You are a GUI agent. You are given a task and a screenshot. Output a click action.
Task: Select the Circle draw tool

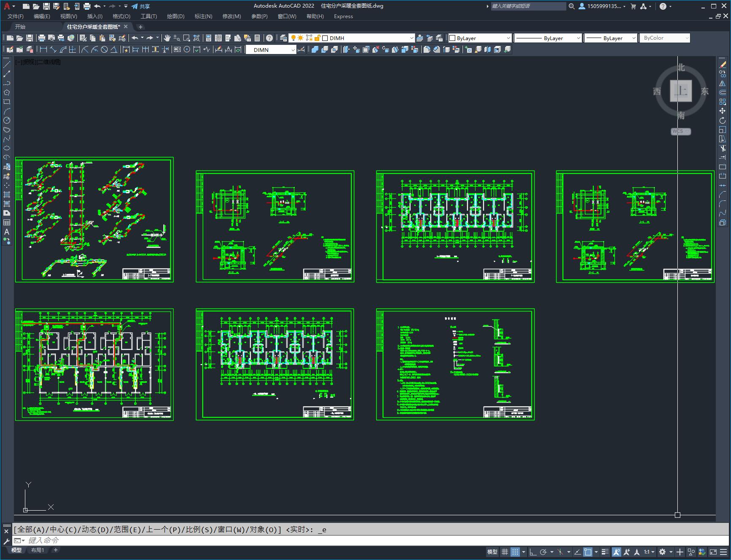[x=7, y=120]
